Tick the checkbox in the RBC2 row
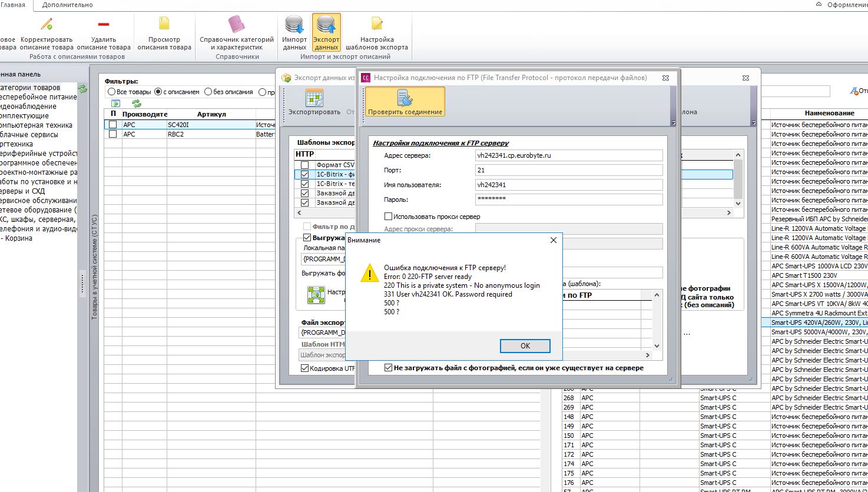This screenshot has width=868, height=492. [112, 134]
